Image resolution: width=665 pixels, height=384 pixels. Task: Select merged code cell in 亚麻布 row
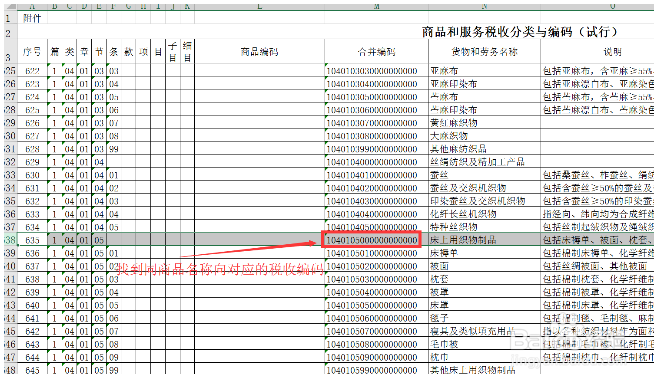point(377,70)
